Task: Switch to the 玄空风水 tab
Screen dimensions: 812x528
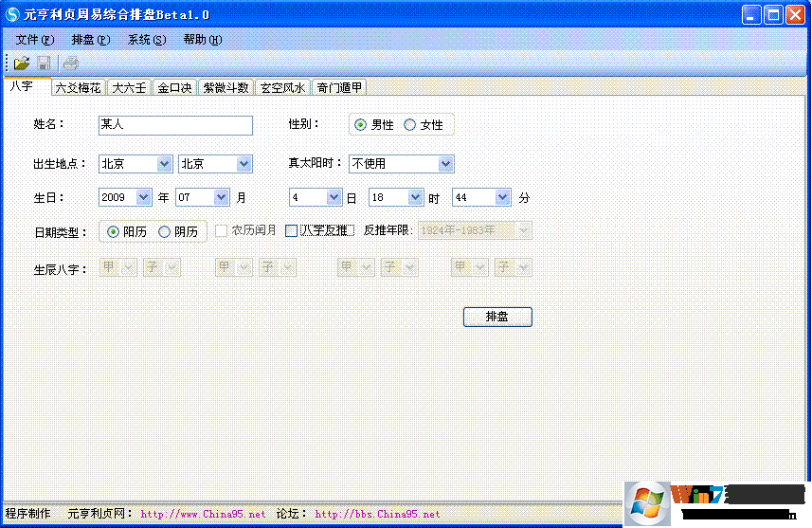Action: pos(282,87)
